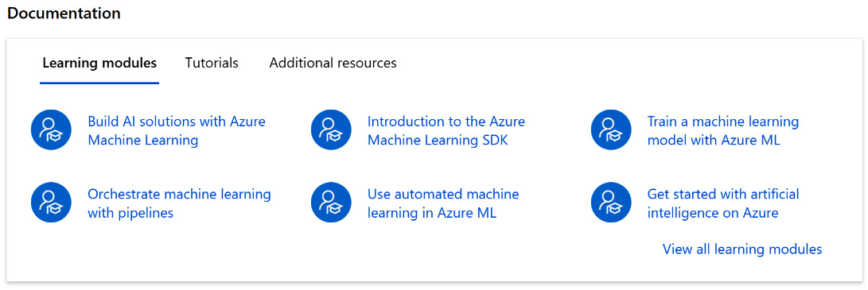
Task: Open Orchestrate machine learning with pipelines link
Action: point(179,203)
